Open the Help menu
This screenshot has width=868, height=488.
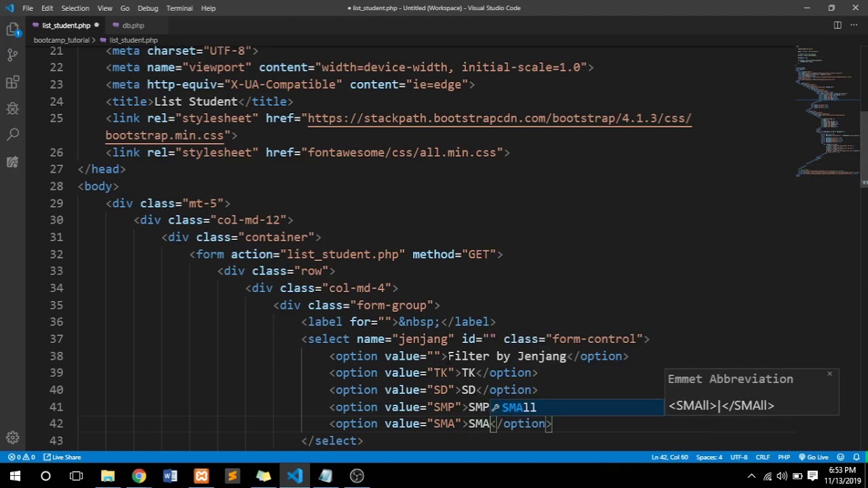click(208, 8)
